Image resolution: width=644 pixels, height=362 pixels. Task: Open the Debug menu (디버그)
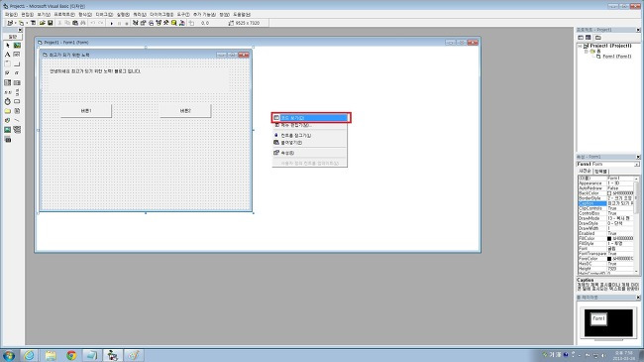(x=104, y=15)
